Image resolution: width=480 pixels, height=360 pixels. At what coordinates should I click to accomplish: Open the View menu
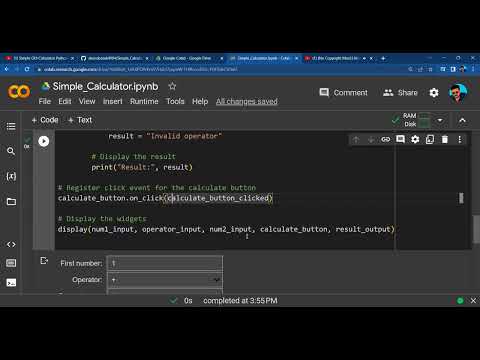(87, 101)
